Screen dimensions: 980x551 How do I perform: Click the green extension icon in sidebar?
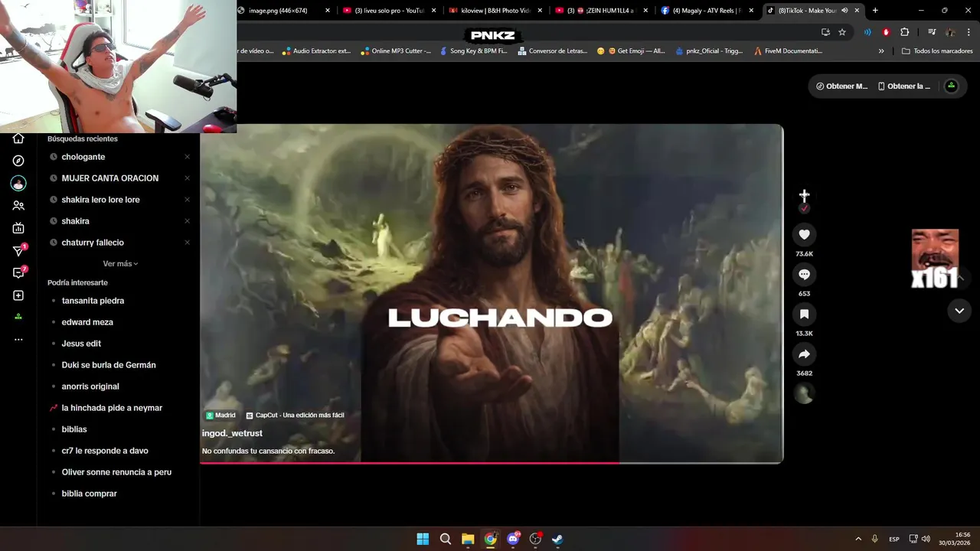pyautogui.click(x=18, y=317)
